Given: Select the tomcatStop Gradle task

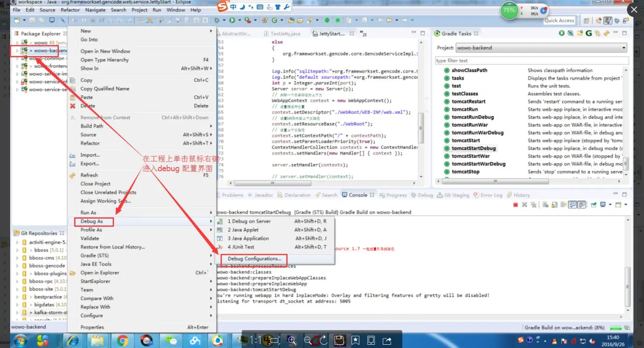Looking at the screenshot, I should [465, 172].
